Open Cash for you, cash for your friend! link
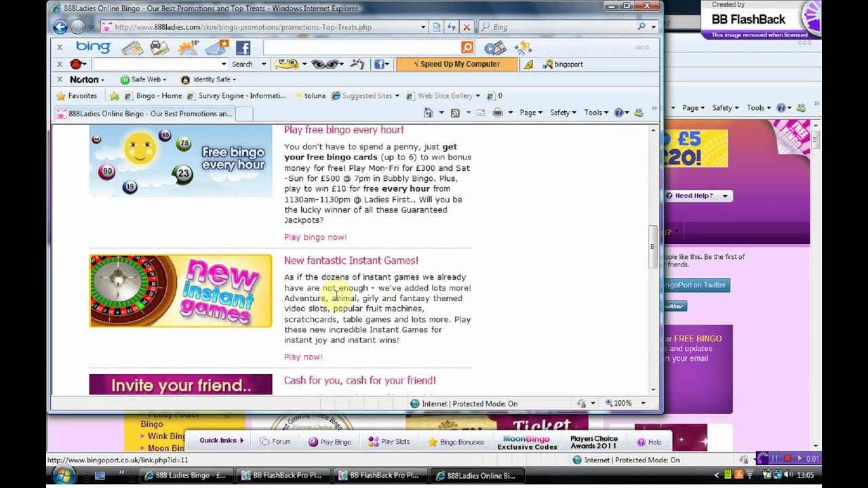Image resolution: width=868 pixels, height=488 pixels. [360, 380]
